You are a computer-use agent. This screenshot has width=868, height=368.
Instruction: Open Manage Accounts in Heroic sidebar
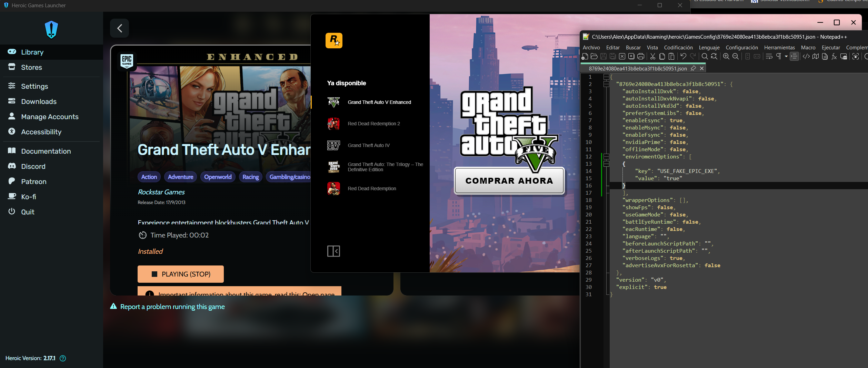(51, 117)
